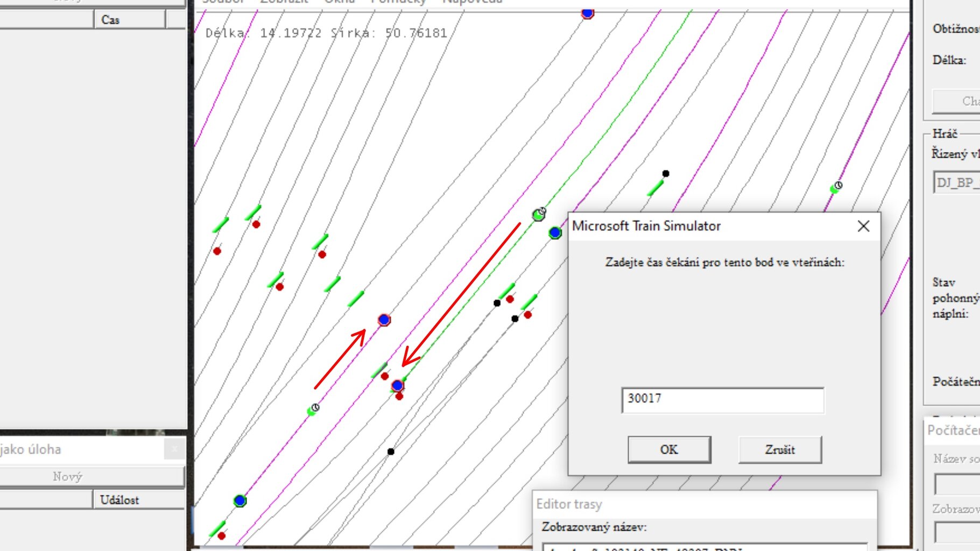Close the Microsoft Train Simulator dialog
The height and width of the screenshot is (551, 980).
863,226
